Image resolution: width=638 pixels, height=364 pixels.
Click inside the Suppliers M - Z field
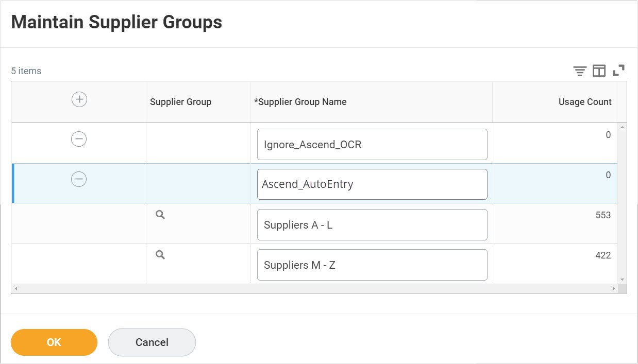(372, 265)
